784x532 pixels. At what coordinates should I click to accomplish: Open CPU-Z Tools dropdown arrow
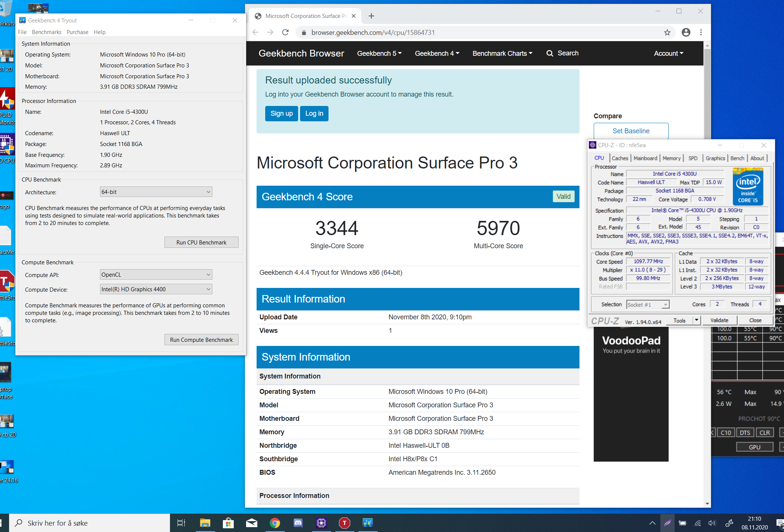(696, 320)
